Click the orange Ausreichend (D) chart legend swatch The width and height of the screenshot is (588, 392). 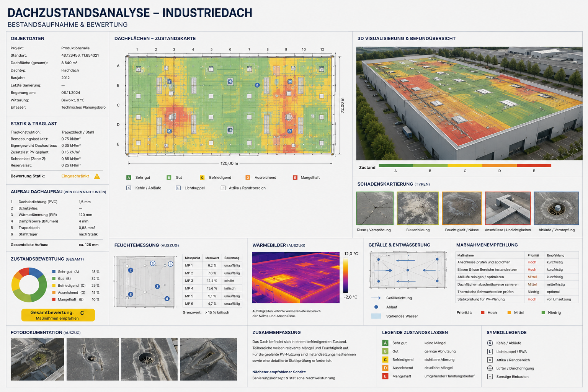click(x=54, y=292)
